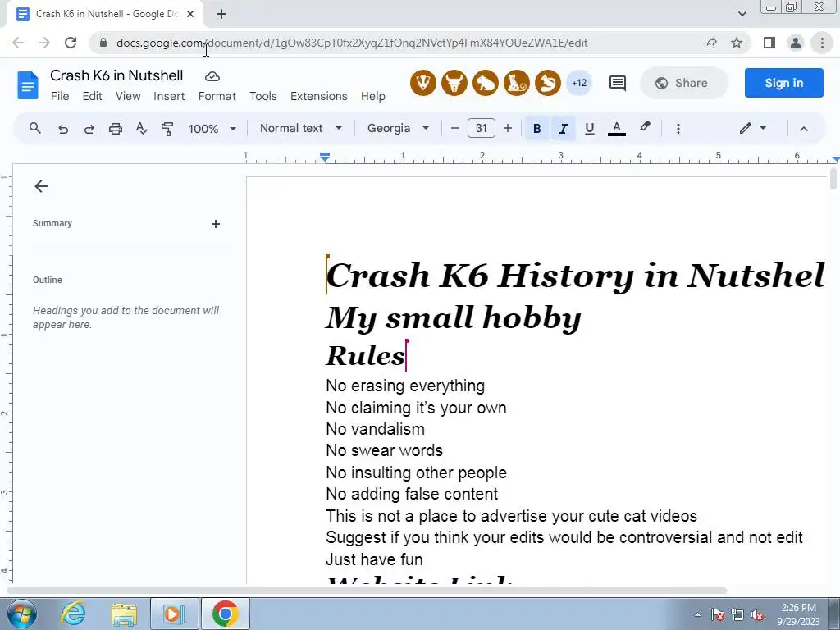Click the browser address bar URL
The width and height of the screenshot is (840, 630).
coord(352,43)
